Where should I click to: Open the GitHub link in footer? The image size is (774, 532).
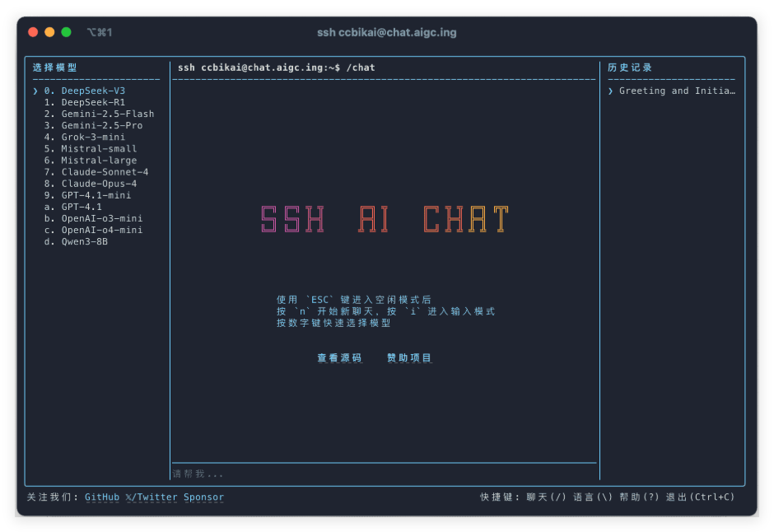[x=101, y=497]
